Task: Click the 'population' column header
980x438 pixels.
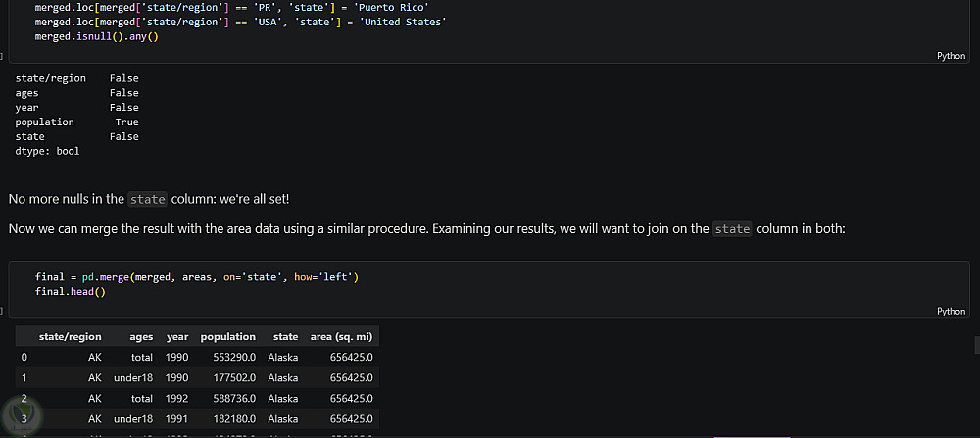Action: (227, 337)
